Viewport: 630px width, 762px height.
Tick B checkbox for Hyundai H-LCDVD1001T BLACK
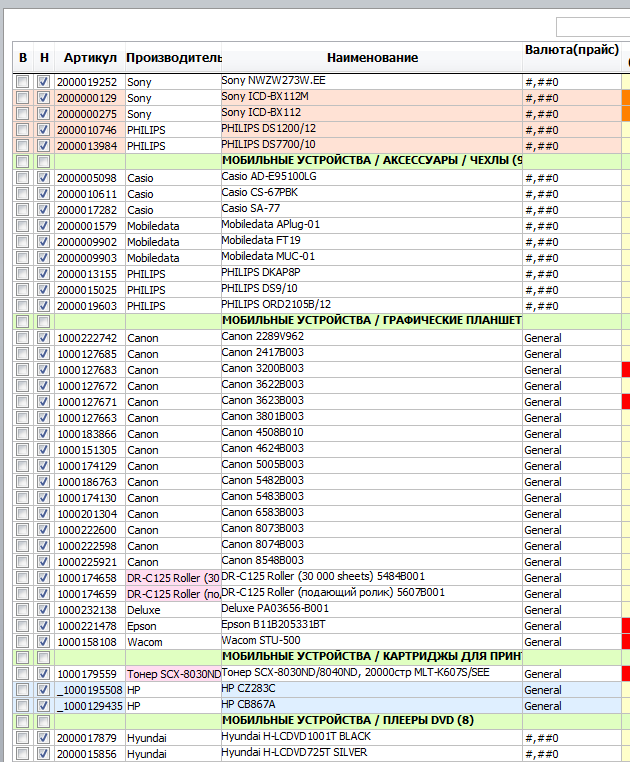click(x=22, y=738)
